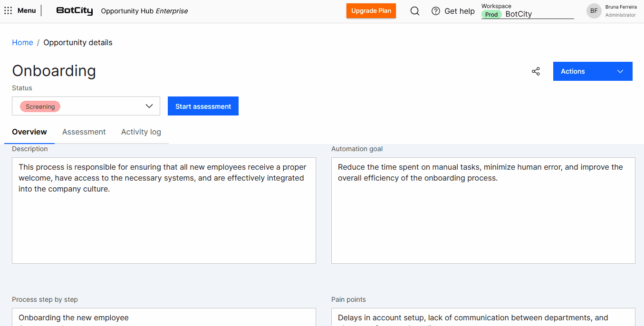The image size is (644, 326).
Task: Click the green Prod environment badge
Action: pos(491,15)
